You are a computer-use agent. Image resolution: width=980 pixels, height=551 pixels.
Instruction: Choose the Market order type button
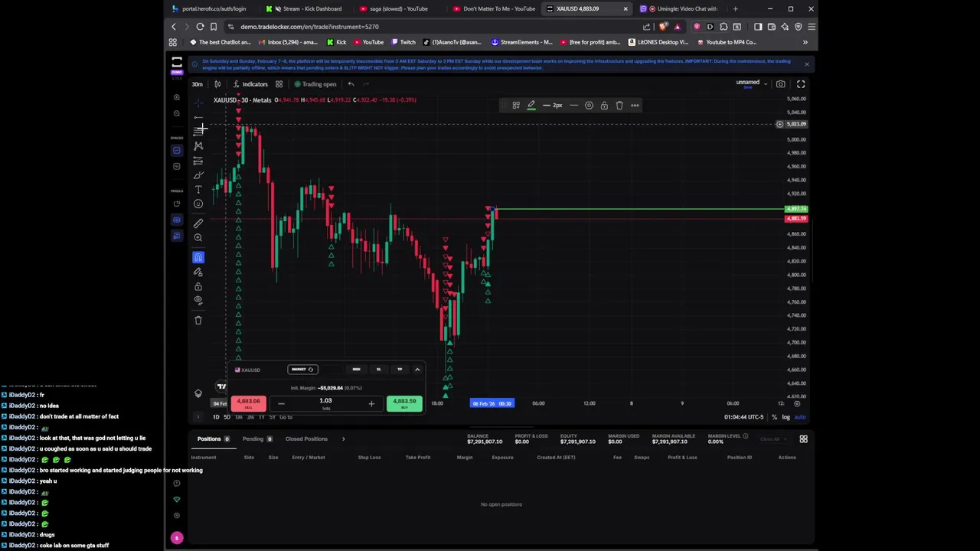click(x=302, y=370)
